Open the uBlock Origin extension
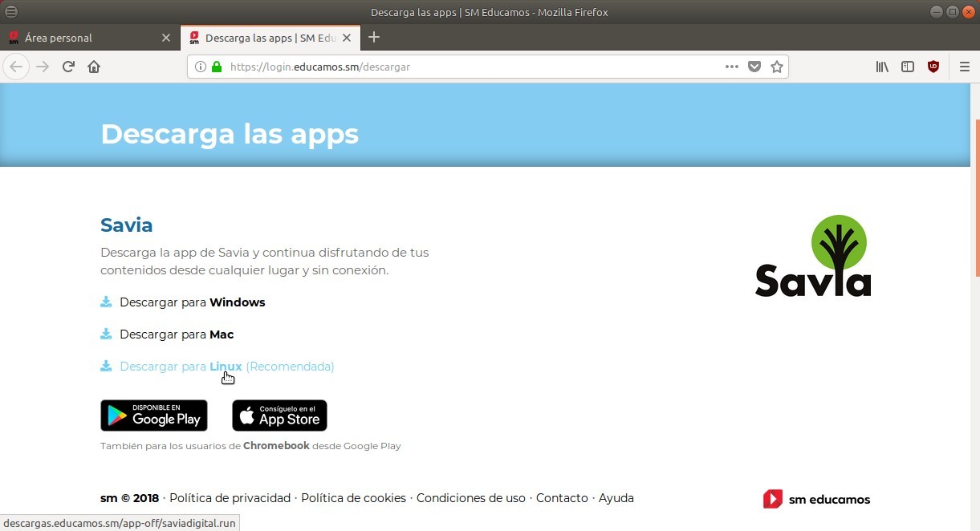 (x=933, y=67)
